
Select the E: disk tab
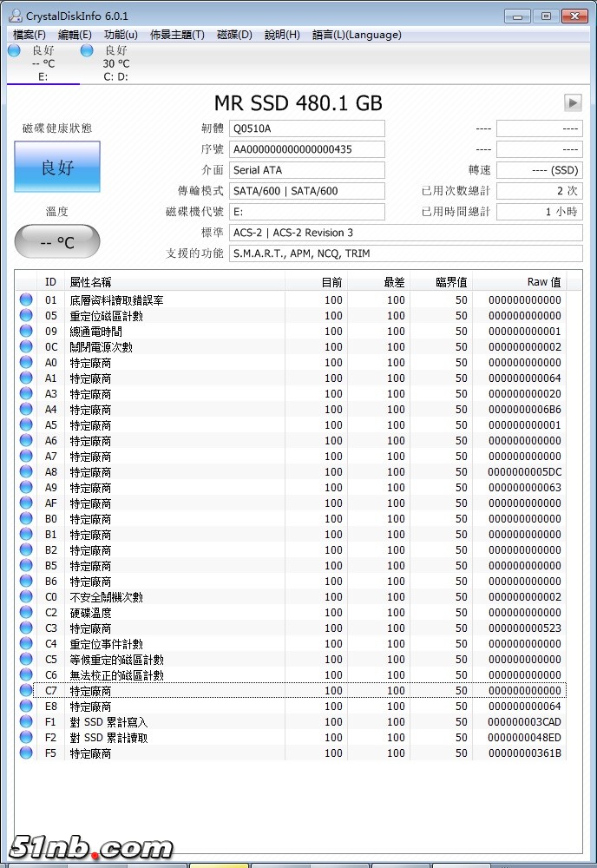[43, 63]
